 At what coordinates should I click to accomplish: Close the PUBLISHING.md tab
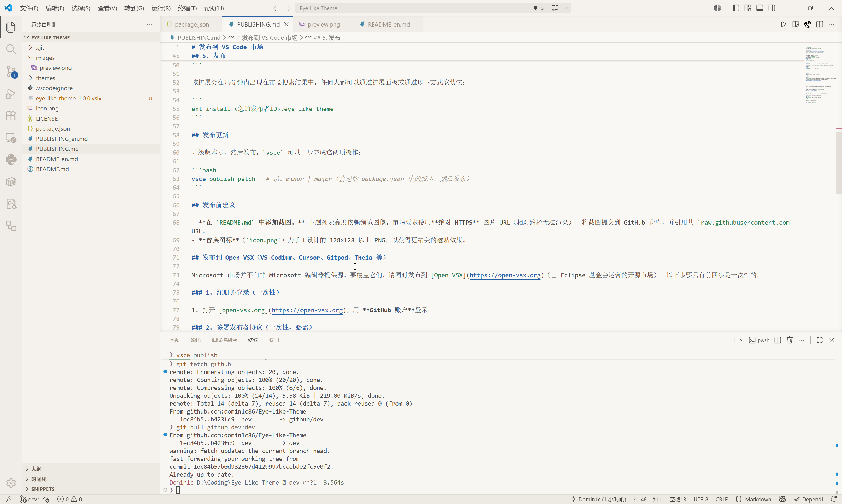click(x=286, y=24)
